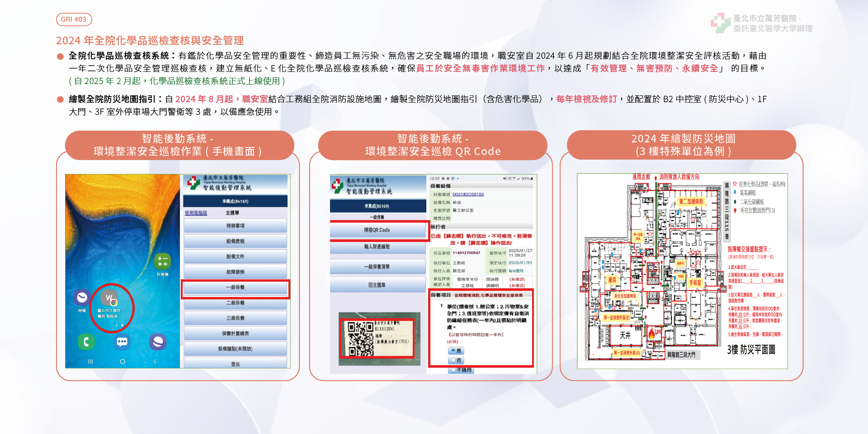Tap the Android recent apps icon

point(90,362)
